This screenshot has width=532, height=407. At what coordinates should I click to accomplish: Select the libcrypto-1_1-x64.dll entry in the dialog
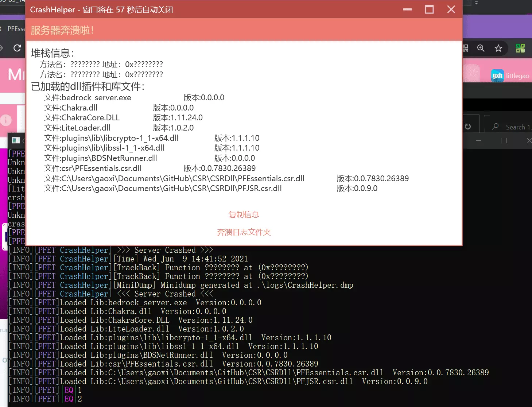tap(111, 138)
